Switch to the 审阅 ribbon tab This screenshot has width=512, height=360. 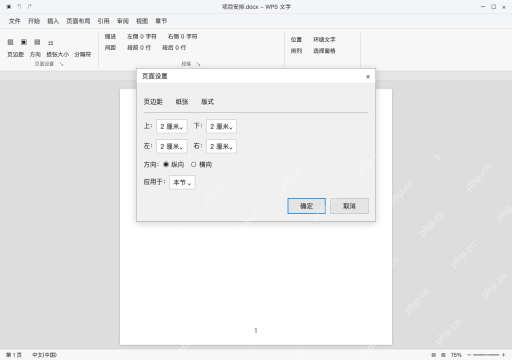(x=123, y=21)
